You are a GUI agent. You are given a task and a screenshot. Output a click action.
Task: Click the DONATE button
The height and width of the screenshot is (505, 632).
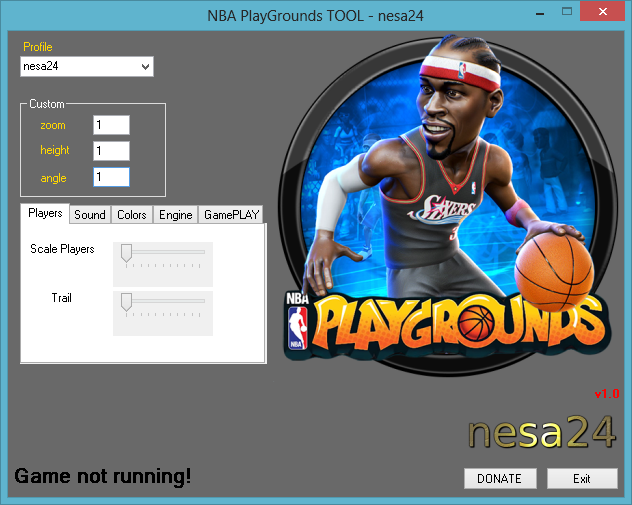pyautogui.click(x=500, y=478)
